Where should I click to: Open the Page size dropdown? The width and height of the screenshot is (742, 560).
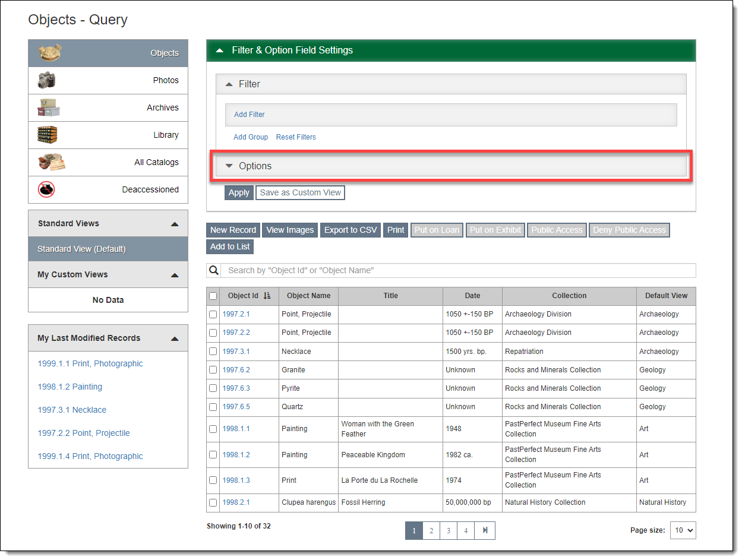tap(683, 530)
